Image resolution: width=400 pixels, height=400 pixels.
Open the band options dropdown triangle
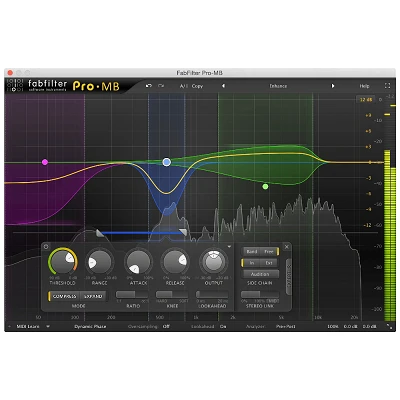(x=229, y=247)
